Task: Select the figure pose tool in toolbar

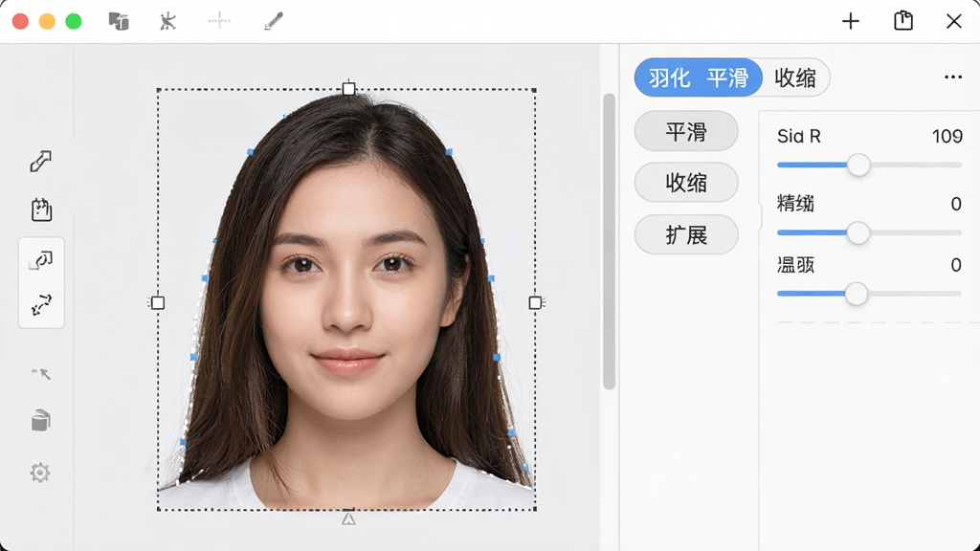Action: (x=167, y=21)
